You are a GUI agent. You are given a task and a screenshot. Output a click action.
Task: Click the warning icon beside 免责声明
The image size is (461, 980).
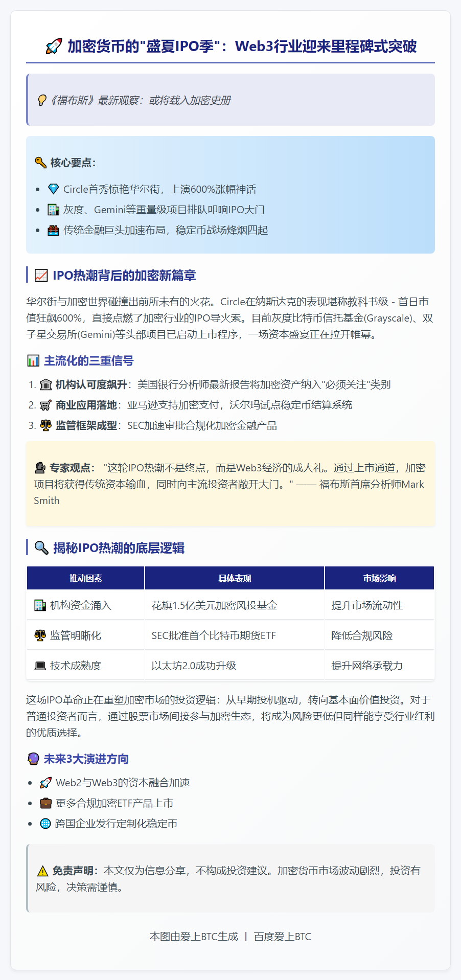tap(42, 871)
